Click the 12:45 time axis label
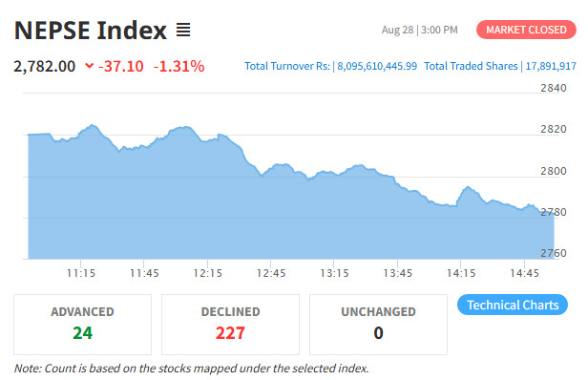Screen dimensions: 588x380 pyautogui.click(x=271, y=273)
